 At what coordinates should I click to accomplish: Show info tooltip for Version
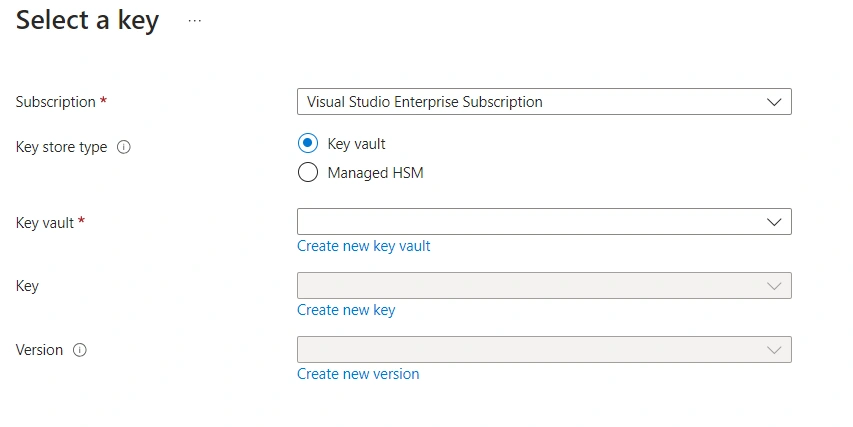coord(79,350)
